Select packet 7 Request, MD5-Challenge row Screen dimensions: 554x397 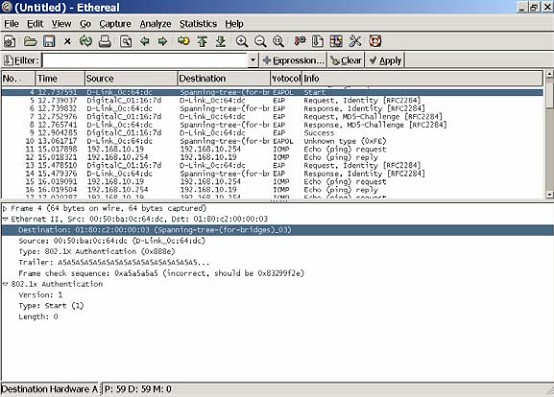tap(272, 117)
